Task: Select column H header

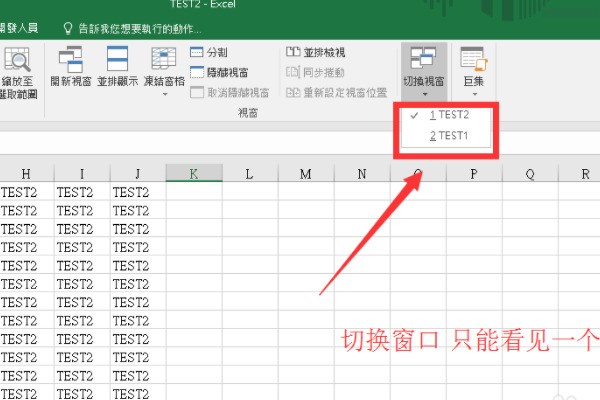Action: pyautogui.click(x=25, y=175)
